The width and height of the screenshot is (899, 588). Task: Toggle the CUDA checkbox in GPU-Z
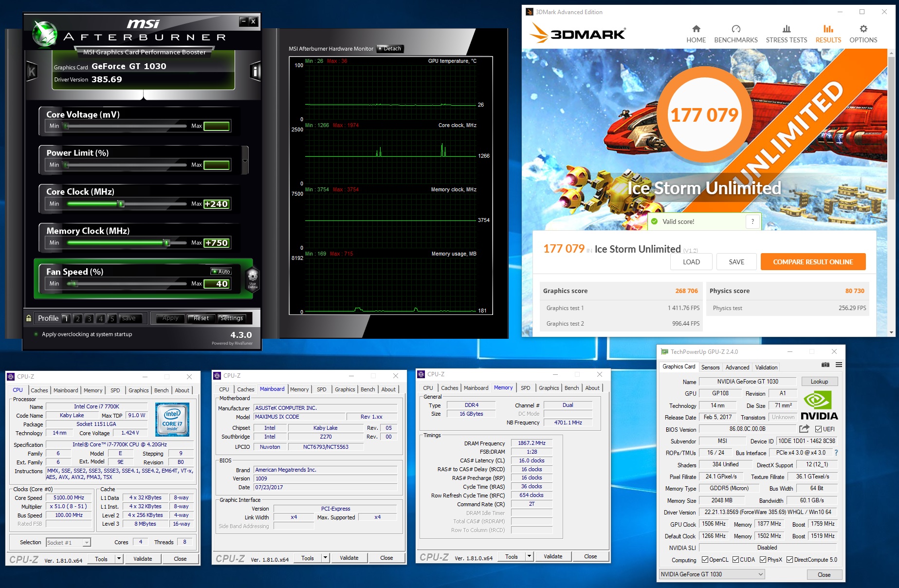tap(735, 560)
